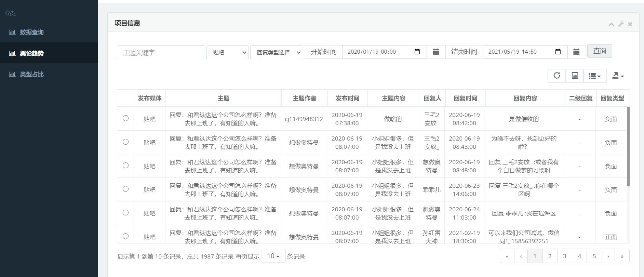
Task: Select radio for row cj1149948312
Action: [125, 118]
